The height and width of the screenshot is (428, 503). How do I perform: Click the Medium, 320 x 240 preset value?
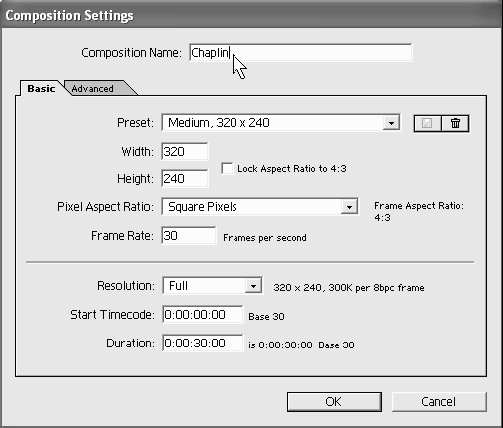[219, 123]
